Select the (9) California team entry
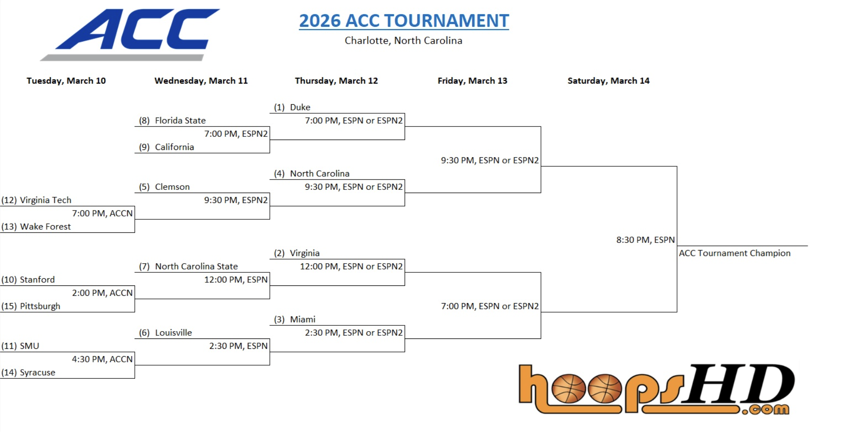 click(166, 147)
